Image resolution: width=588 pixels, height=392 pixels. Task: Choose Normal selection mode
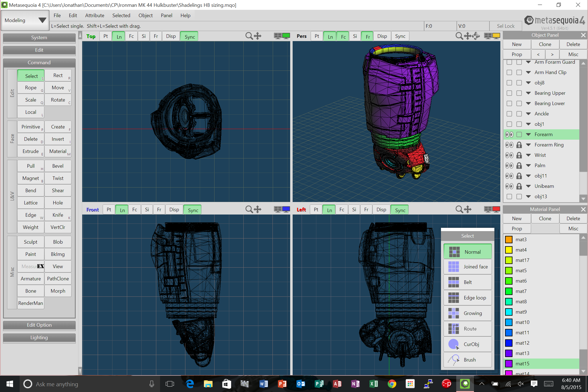[467, 252]
